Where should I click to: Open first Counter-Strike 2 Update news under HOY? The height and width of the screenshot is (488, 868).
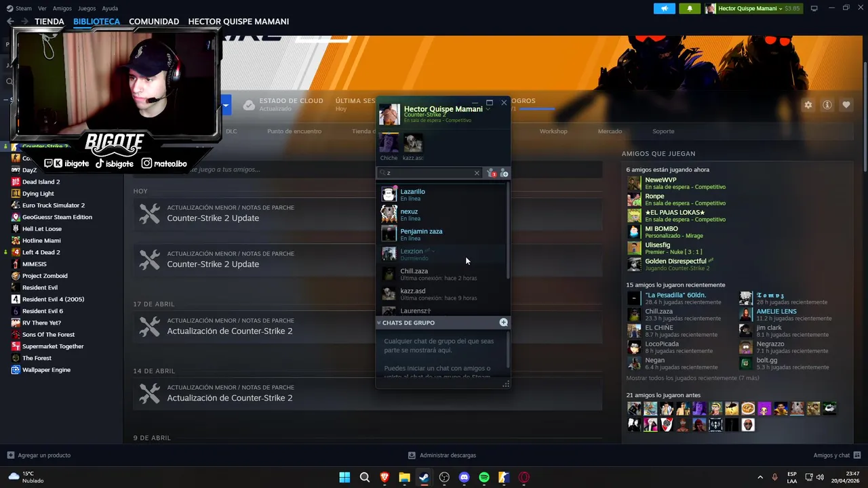[x=368, y=213]
